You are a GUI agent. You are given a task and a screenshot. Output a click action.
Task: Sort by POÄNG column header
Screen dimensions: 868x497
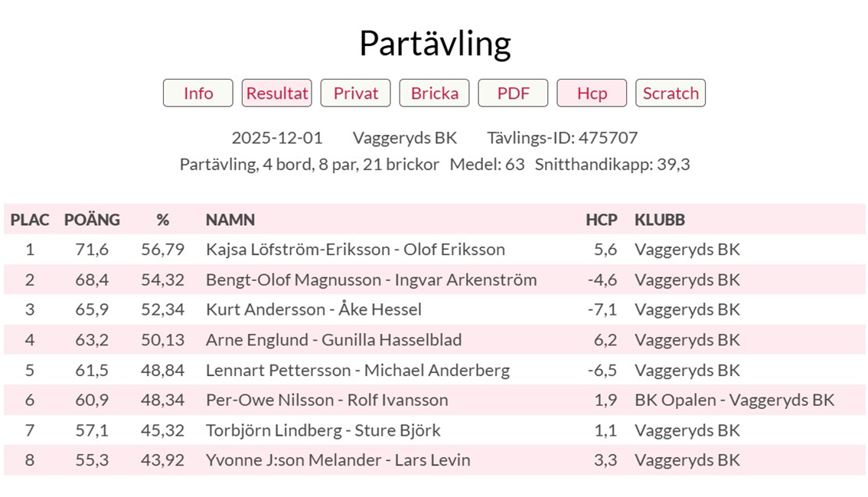[x=92, y=220]
